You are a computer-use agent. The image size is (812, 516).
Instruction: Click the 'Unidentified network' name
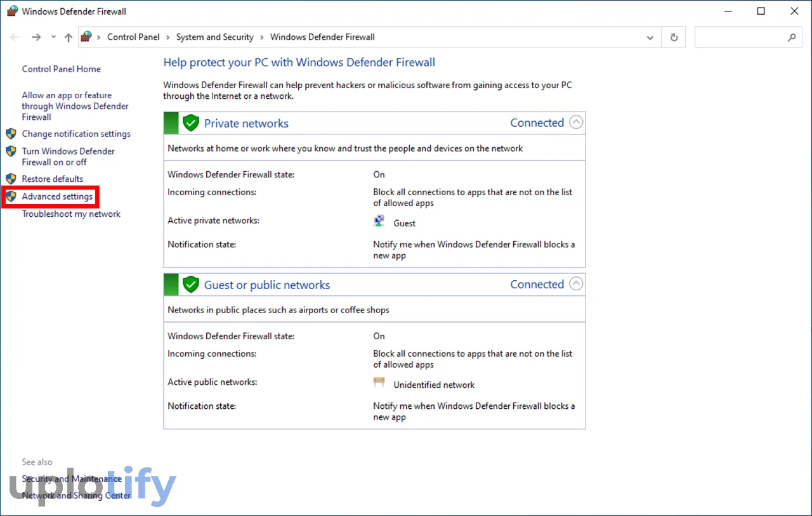coord(434,385)
